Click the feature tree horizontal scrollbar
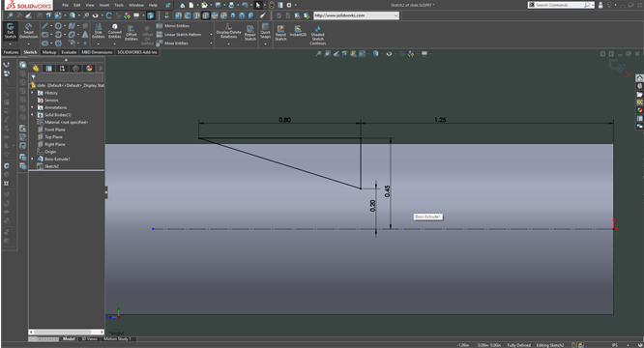This screenshot has width=644, height=348. (x=66, y=332)
